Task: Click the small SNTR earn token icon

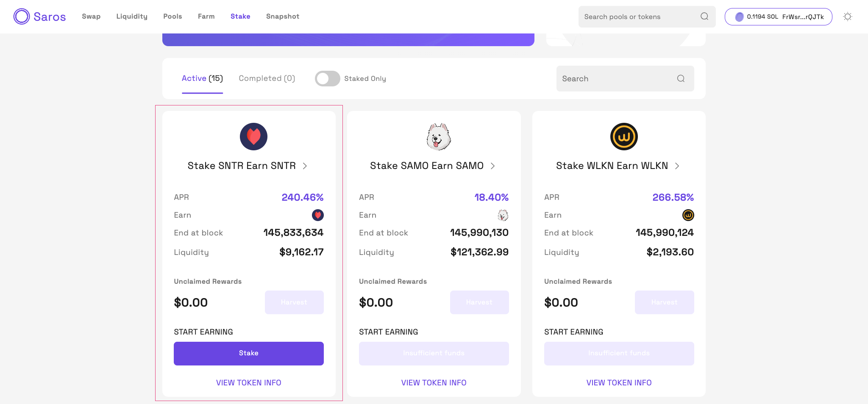Action: tap(318, 215)
